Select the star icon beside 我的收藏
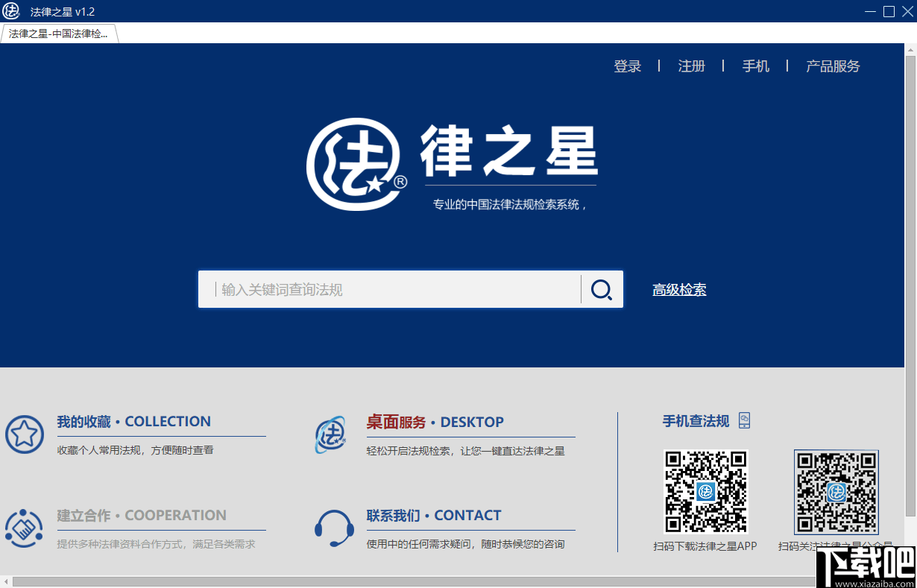The height and width of the screenshot is (588, 917). point(25,435)
